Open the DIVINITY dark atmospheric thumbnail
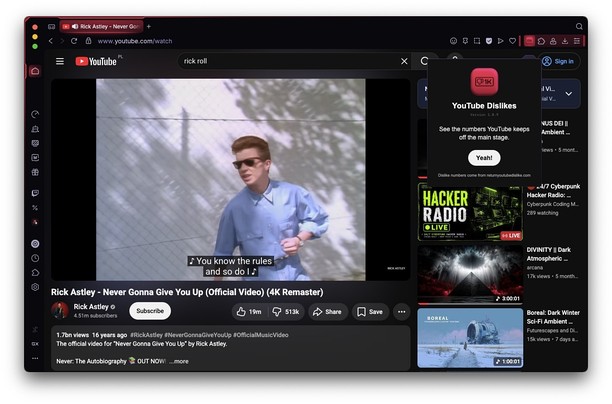This screenshot has height=404, width=612. click(470, 274)
